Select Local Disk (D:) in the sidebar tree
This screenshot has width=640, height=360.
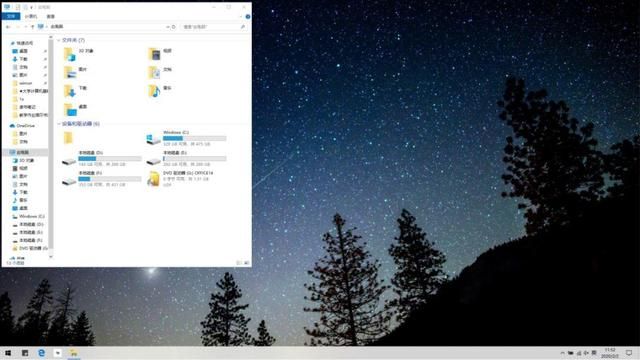[x=31, y=224]
